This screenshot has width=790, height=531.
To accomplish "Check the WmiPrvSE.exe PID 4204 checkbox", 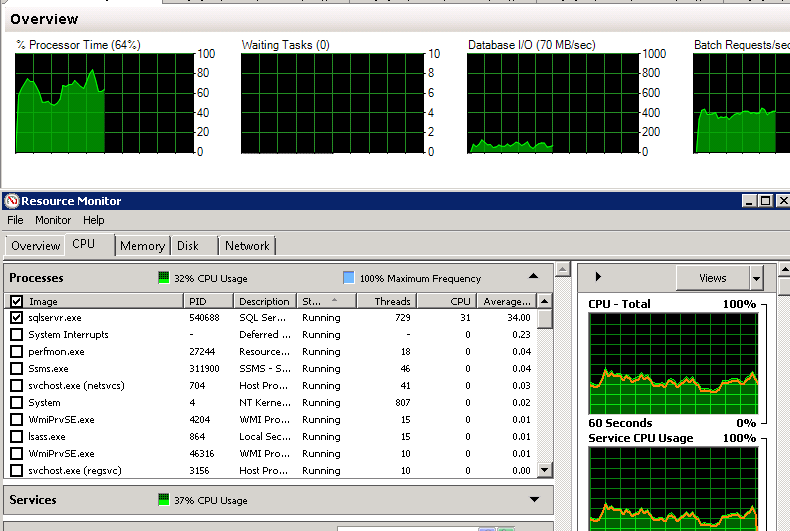I will 17,420.
